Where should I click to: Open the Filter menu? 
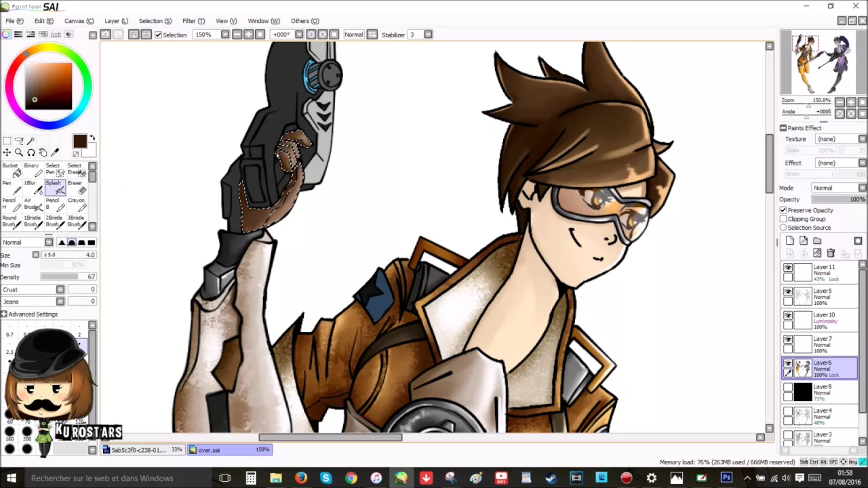pos(193,21)
